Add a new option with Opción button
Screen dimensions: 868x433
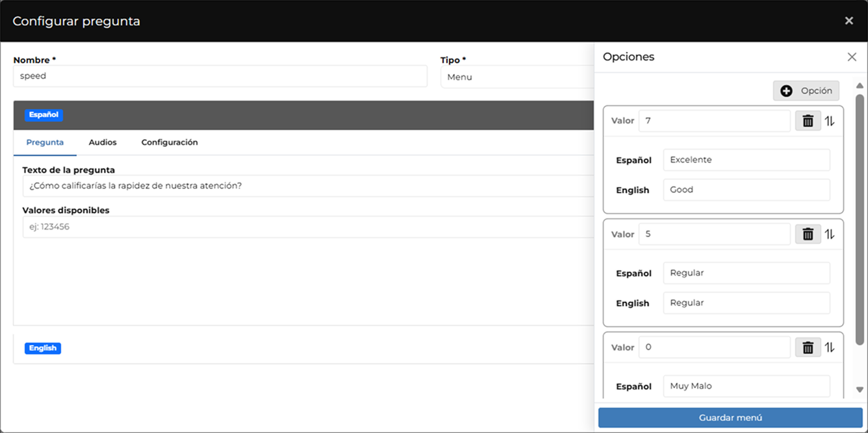point(806,90)
